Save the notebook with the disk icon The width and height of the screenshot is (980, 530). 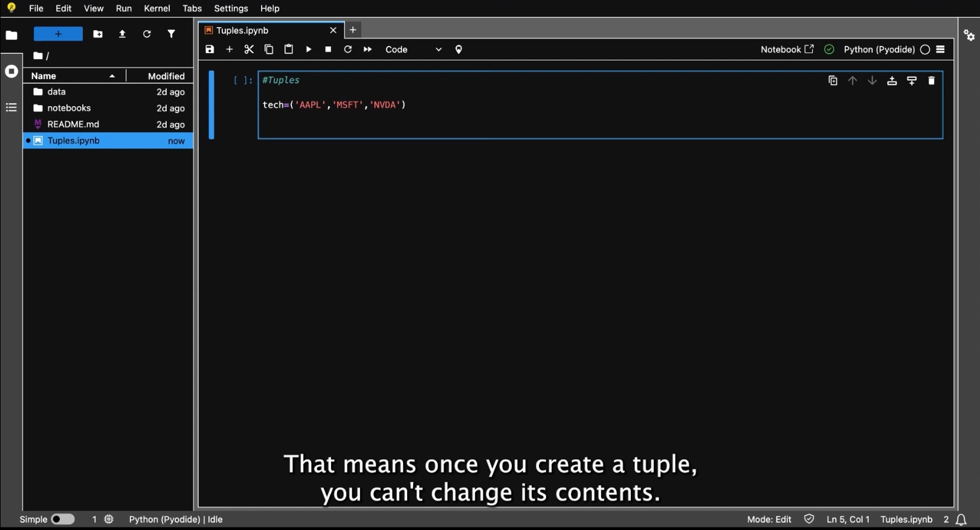210,49
